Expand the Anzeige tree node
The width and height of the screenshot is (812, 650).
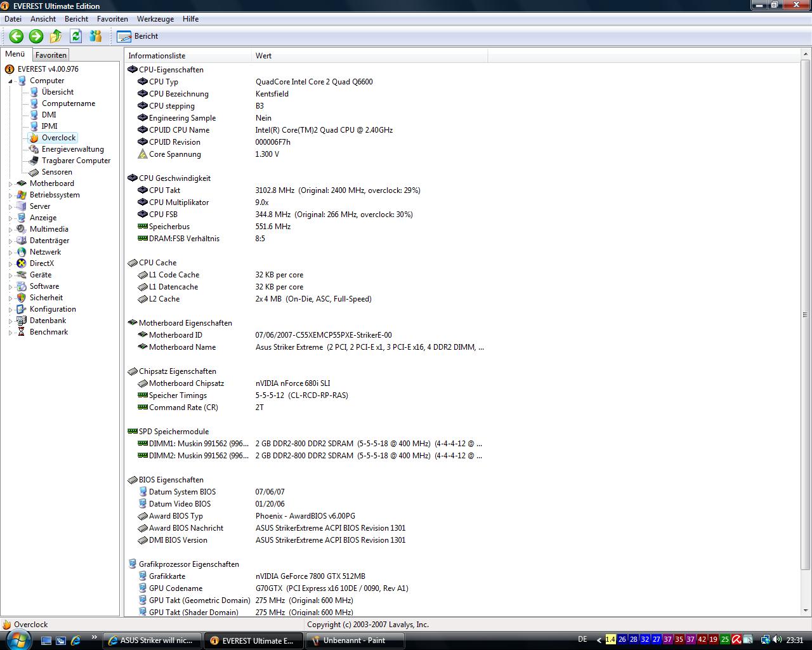10,218
